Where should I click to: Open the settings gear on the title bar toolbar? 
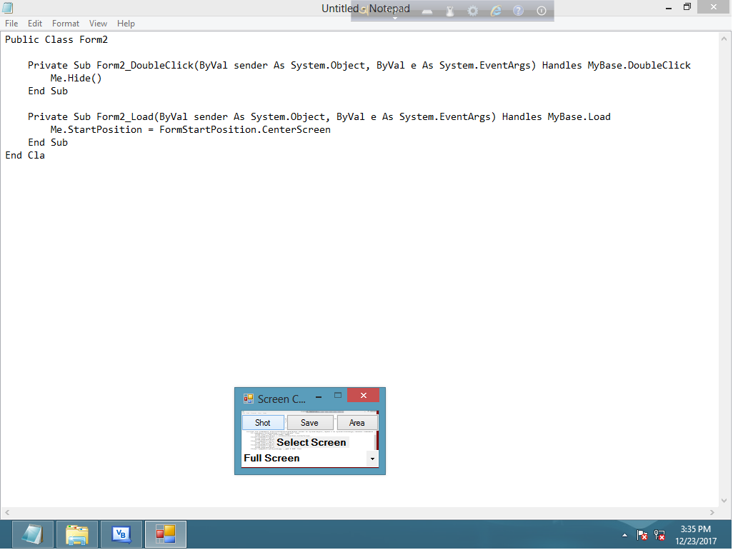[x=473, y=10]
